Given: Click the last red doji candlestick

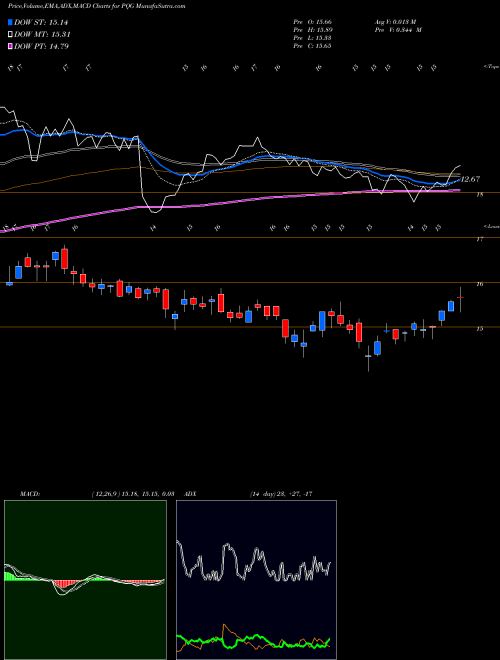Looking at the screenshot, I should pos(460,299).
